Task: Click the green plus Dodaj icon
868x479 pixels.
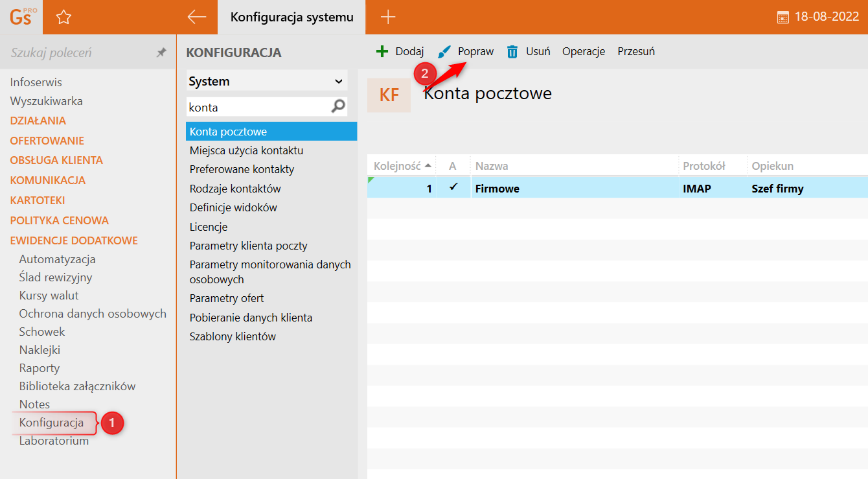Action: pyautogui.click(x=382, y=52)
